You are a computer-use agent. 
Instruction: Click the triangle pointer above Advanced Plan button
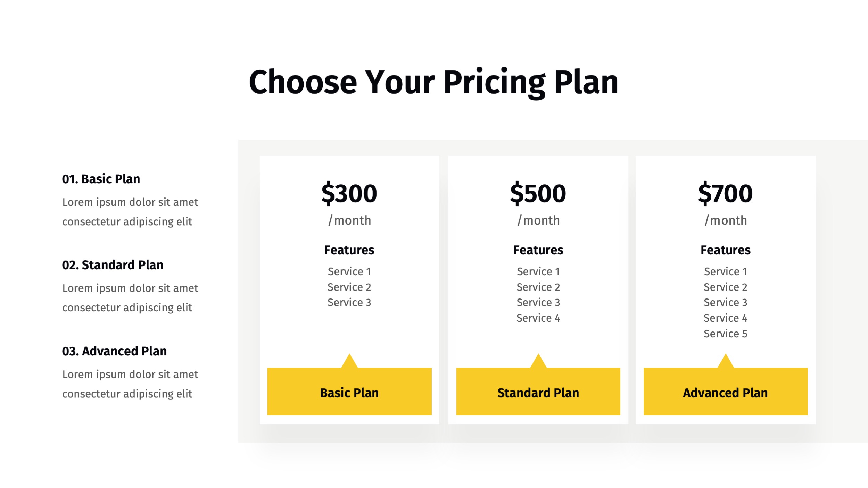point(726,362)
